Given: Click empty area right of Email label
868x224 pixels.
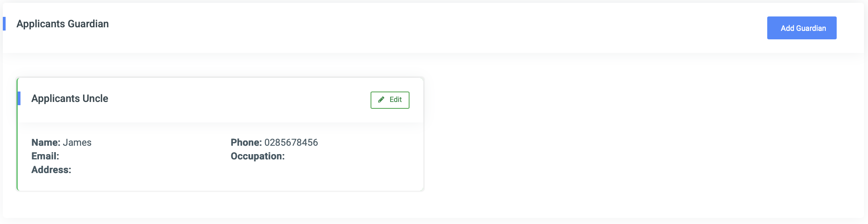Looking at the screenshot, I should [x=141, y=156].
